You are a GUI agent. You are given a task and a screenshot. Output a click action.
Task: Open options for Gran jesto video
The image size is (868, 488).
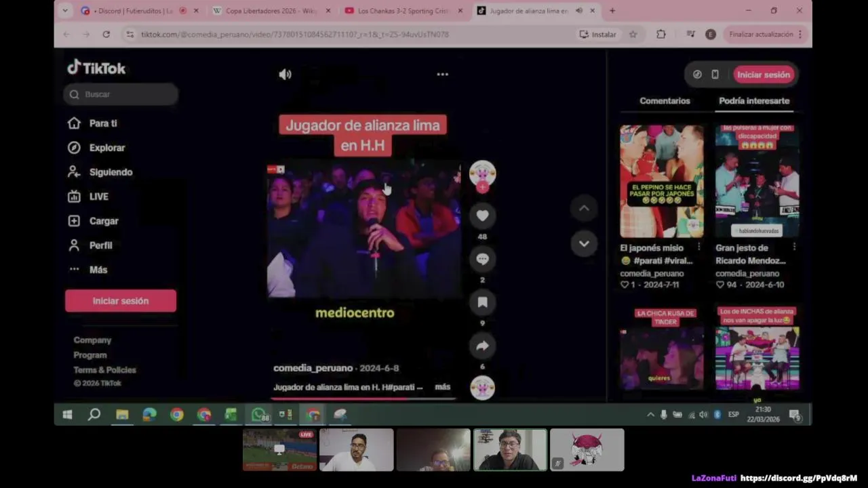pyautogui.click(x=794, y=247)
